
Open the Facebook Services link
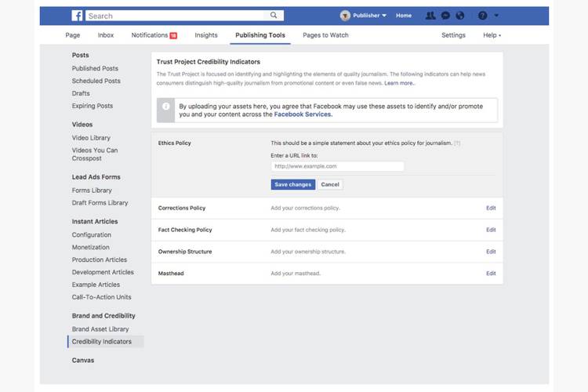pos(303,114)
